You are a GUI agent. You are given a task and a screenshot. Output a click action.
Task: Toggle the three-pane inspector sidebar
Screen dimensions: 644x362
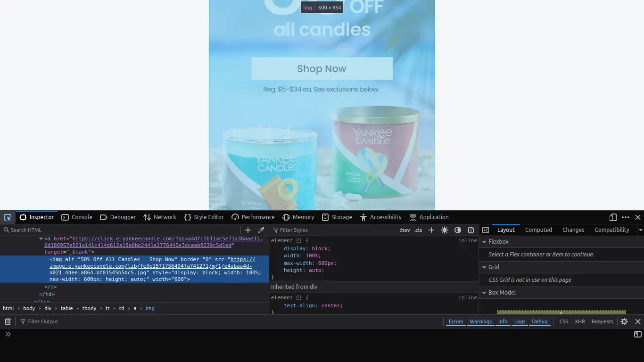[486, 230]
